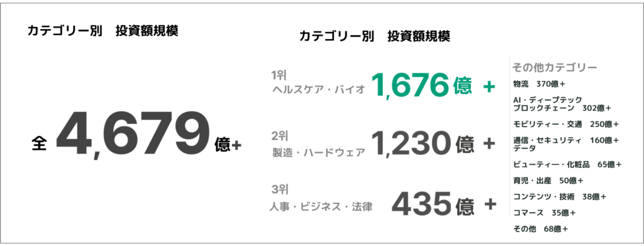Select the ビューティー・化粧品 65億+ entry
The height and width of the screenshot is (246, 644).
567,165
